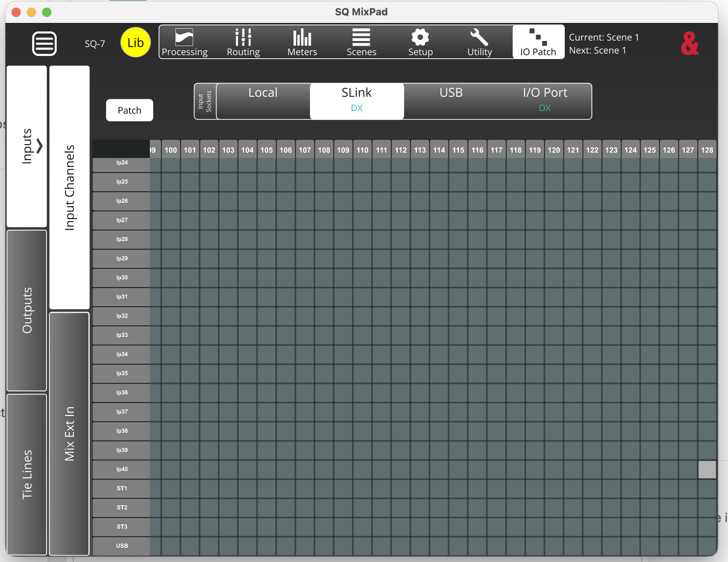Open the Setup gear screen
The image size is (728, 562).
click(x=420, y=42)
